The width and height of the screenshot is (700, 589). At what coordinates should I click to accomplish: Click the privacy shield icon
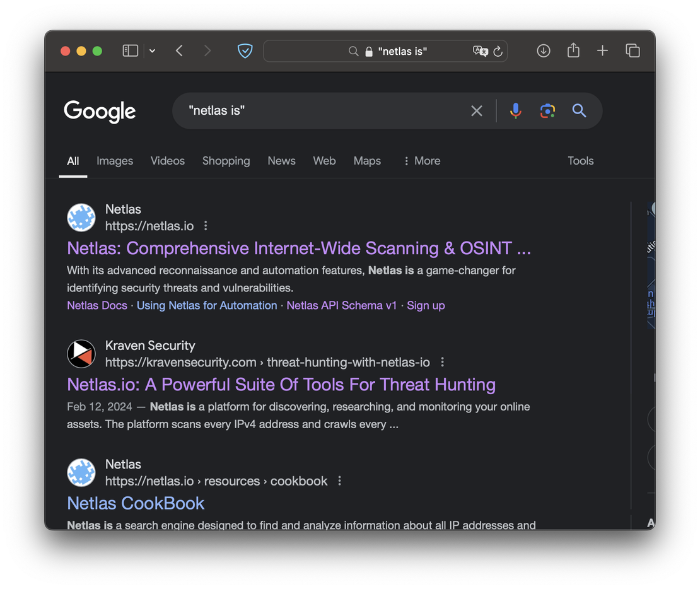[245, 51]
